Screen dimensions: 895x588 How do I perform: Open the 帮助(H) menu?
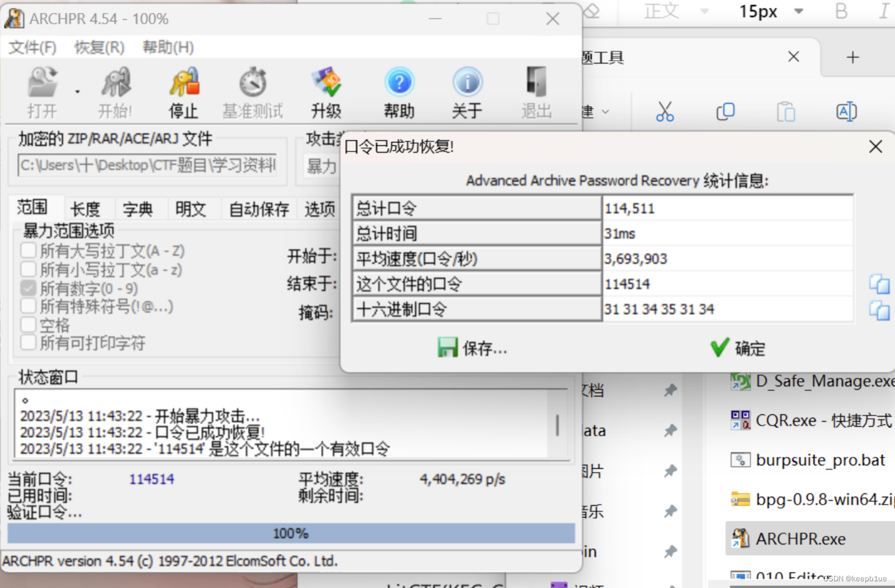pyautogui.click(x=168, y=48)
